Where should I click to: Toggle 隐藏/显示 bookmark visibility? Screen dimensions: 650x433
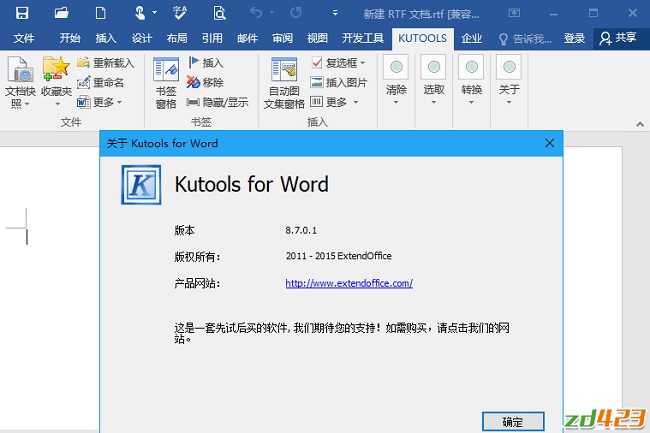(217, 102)
